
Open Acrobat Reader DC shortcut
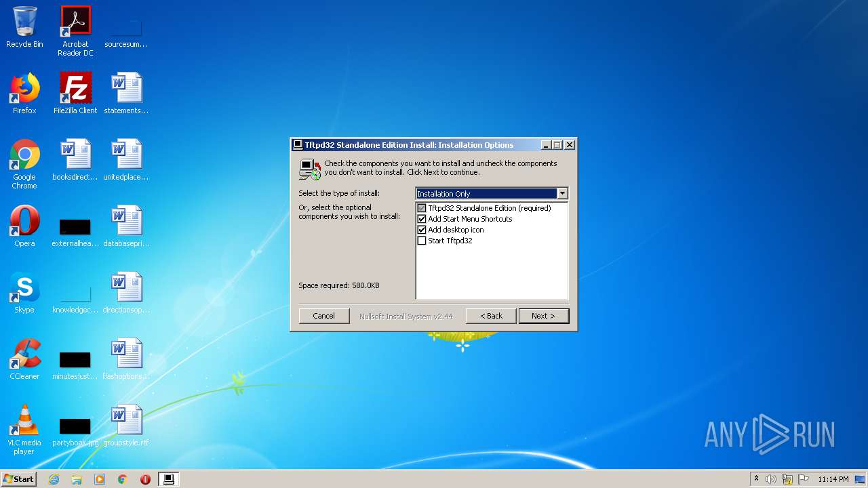[75, 31]
